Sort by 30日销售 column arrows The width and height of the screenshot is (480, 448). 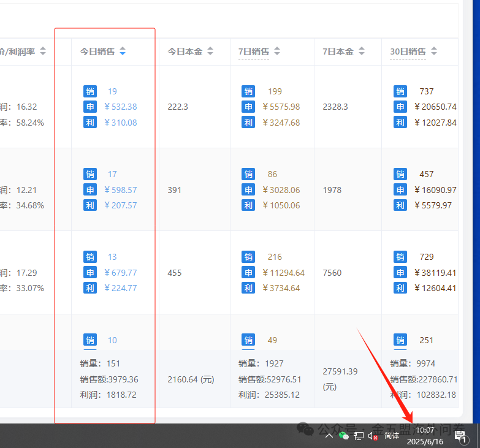pos(434,51)
